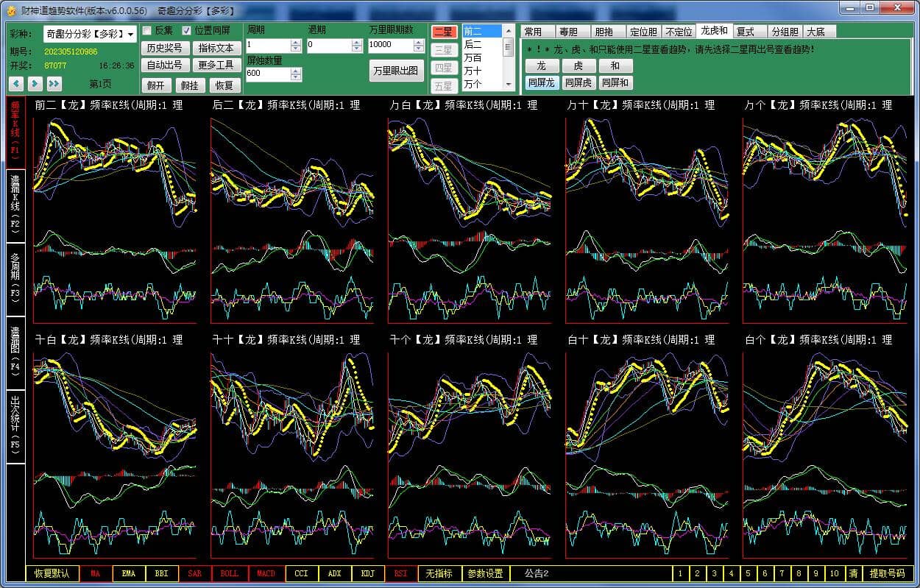Enable the KDJ indicator
Screen dimensions: 920x588
(x=367, y=573)
